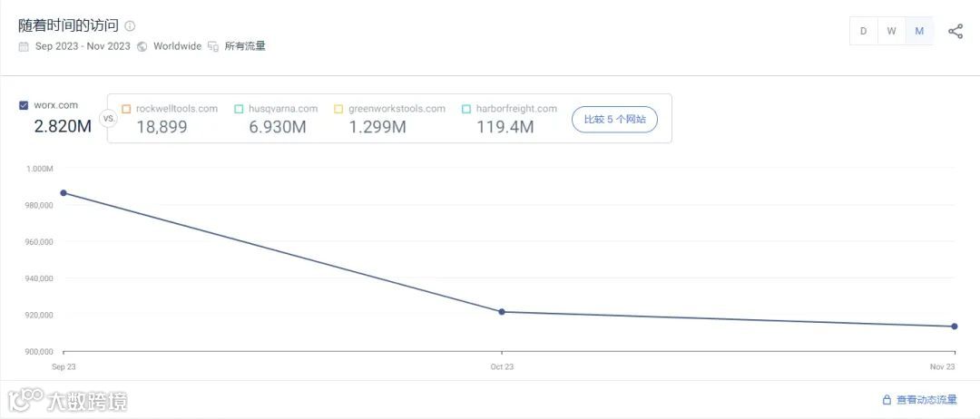Click the Sep 23 data point on chart
980x419 pixels.
[x=64, y=193]
